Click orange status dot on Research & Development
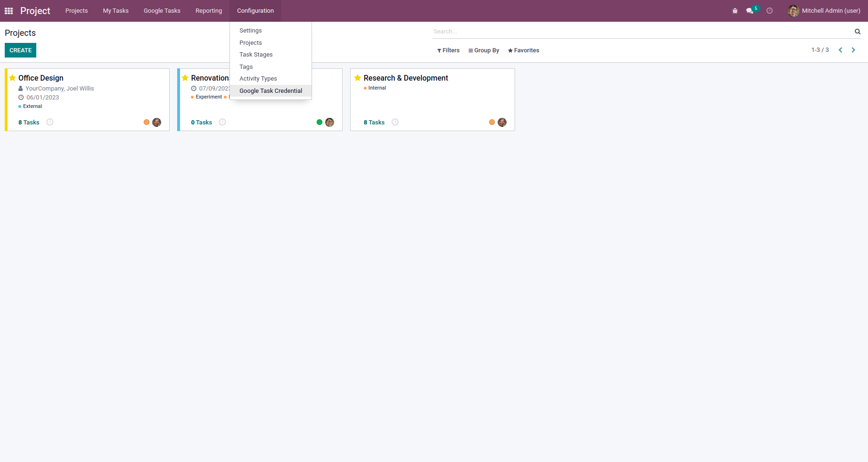This screenshot has width=868, height=462. click(x=492, y=122)
